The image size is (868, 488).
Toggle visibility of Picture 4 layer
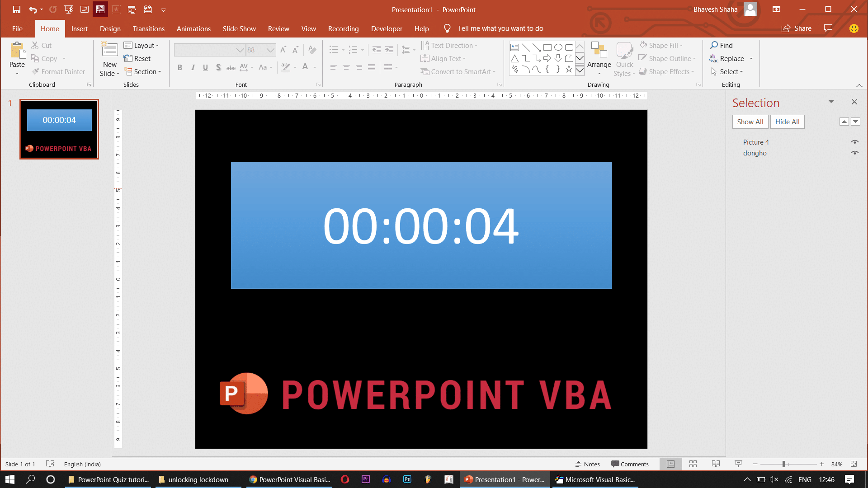(855, 142)
